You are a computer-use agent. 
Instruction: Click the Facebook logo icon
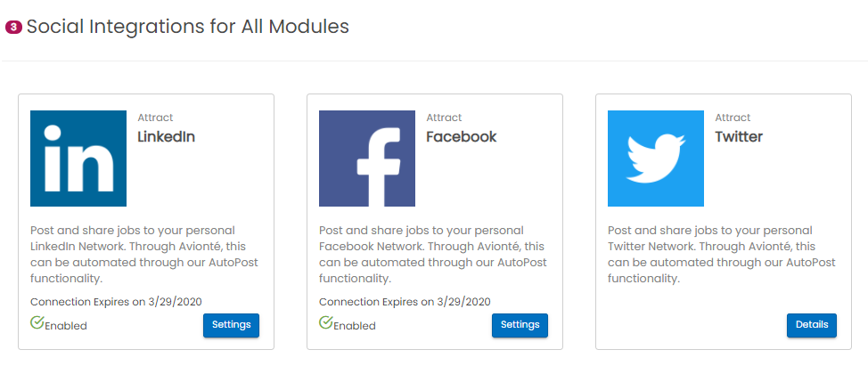(367, 159)
